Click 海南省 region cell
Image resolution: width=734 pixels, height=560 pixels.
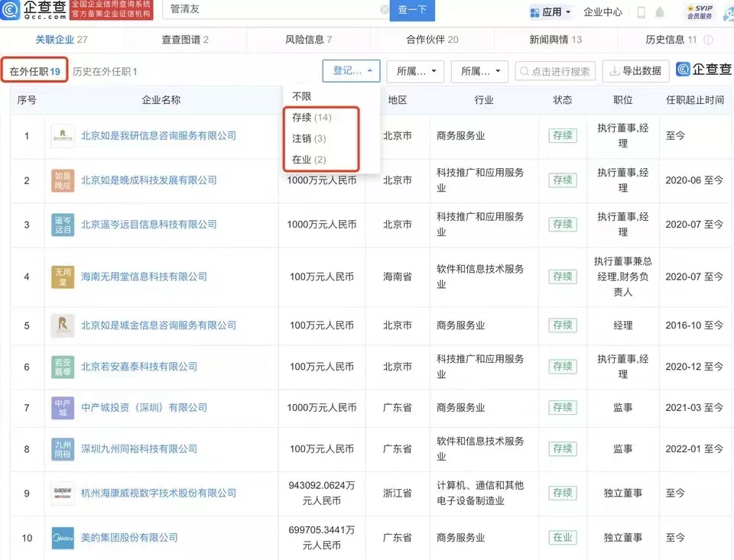[x=398, y=277]
